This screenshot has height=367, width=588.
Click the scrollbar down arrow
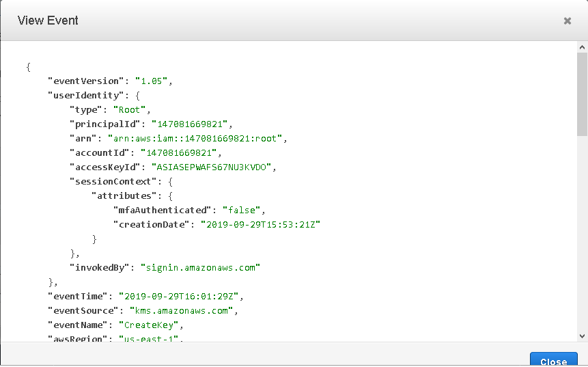(x=582, y=336)
